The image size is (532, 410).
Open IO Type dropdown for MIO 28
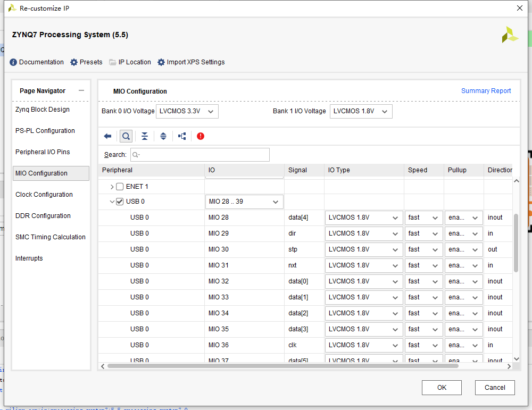[364, 217]
